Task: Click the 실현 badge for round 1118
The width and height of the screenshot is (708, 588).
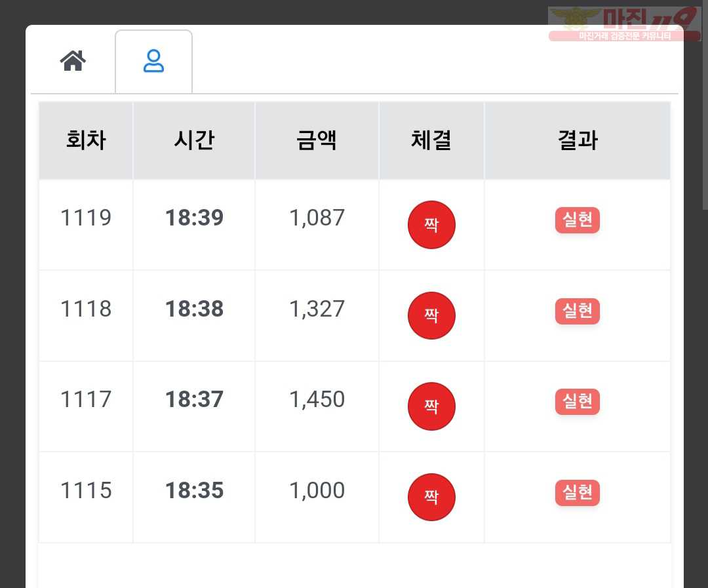Action: tap(577, 311)
